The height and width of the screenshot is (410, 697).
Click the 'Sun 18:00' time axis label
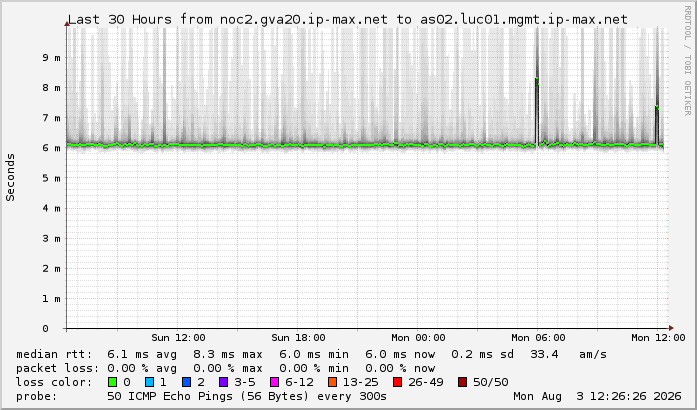click(298, 338)
